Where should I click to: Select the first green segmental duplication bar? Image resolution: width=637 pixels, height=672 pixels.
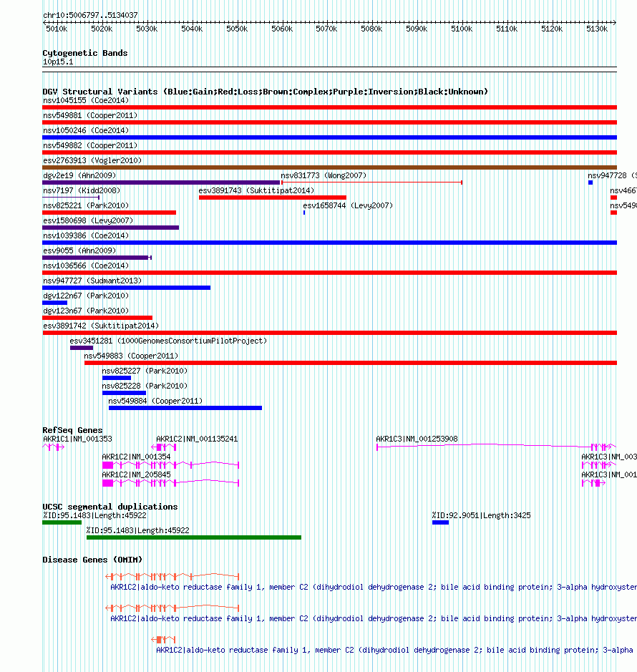[62, 522]
